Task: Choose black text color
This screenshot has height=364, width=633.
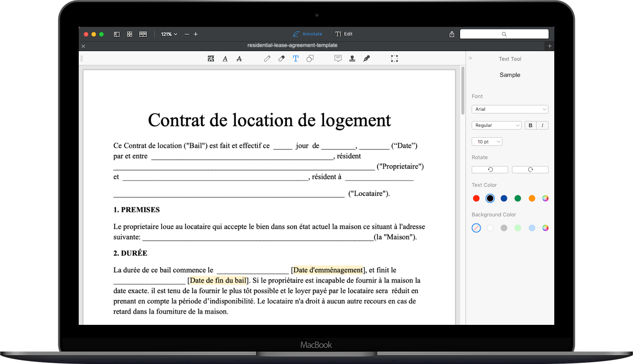Action: tap(490, 198)
